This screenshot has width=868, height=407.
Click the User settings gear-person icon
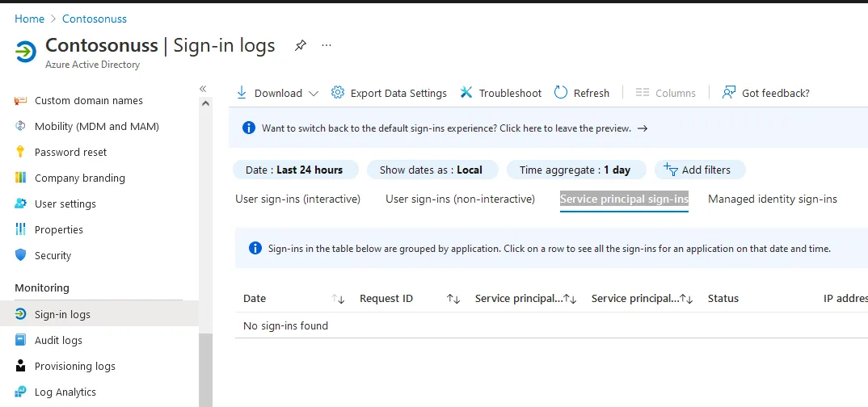pyautogui.click(x=20, y=203)
